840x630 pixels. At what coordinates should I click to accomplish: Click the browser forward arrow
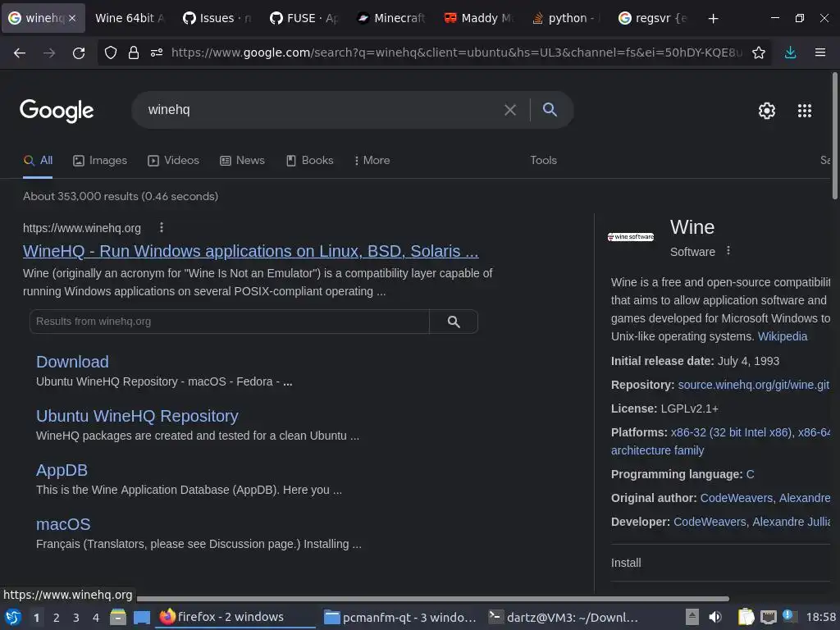49,52
